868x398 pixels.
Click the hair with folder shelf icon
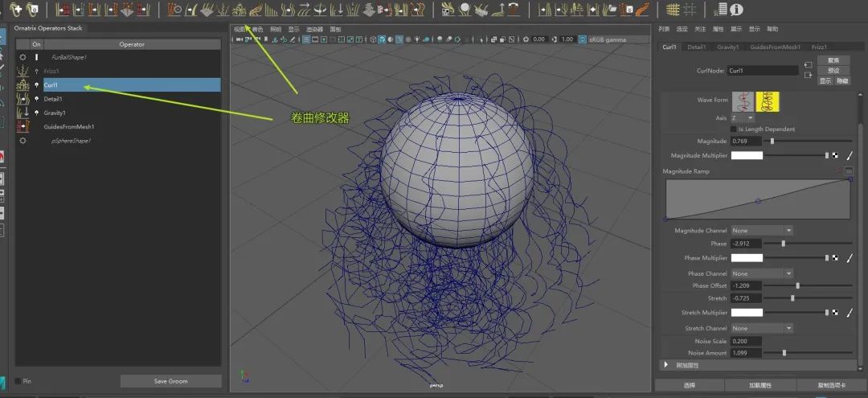610,10
